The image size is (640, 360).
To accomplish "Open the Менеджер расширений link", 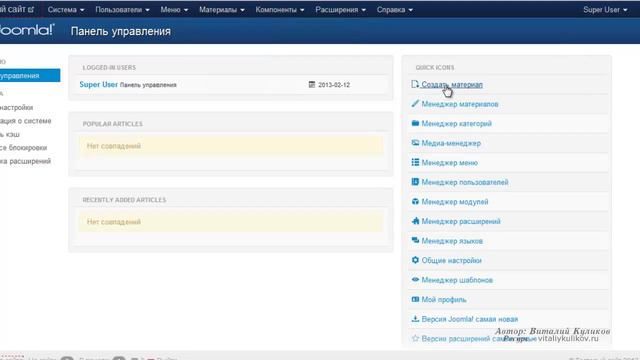I will (461, 222).
